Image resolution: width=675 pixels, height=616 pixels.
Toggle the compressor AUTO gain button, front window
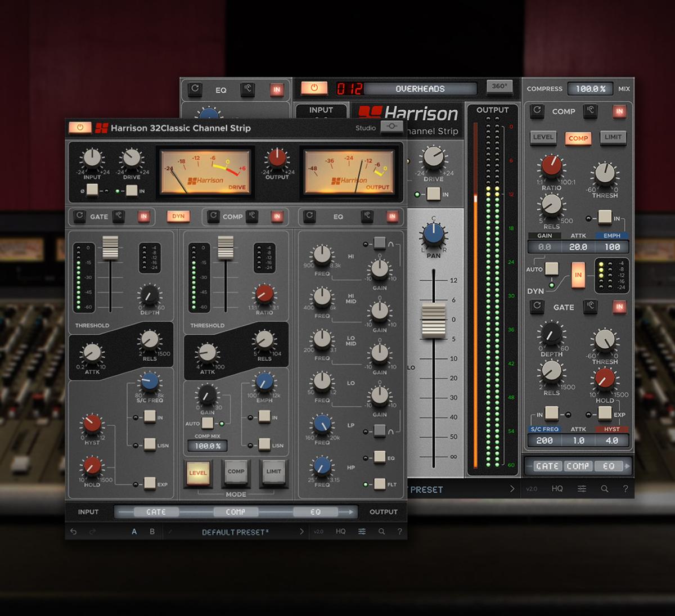[x=207, y=423]
